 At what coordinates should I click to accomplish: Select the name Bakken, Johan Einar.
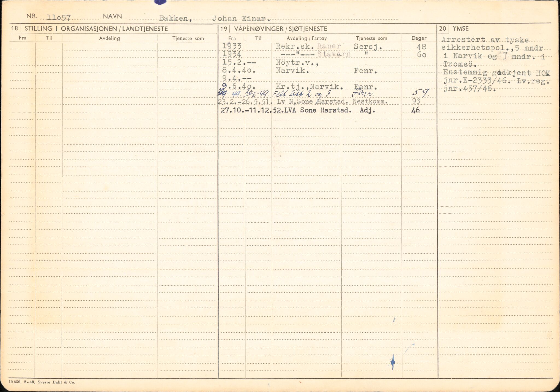tap(215, 19)
